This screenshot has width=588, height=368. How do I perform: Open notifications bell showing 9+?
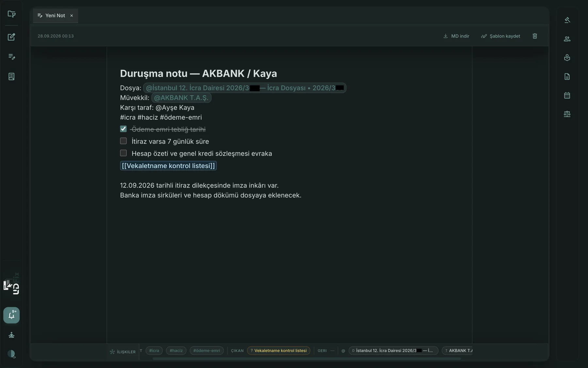[x=11, y=315]
